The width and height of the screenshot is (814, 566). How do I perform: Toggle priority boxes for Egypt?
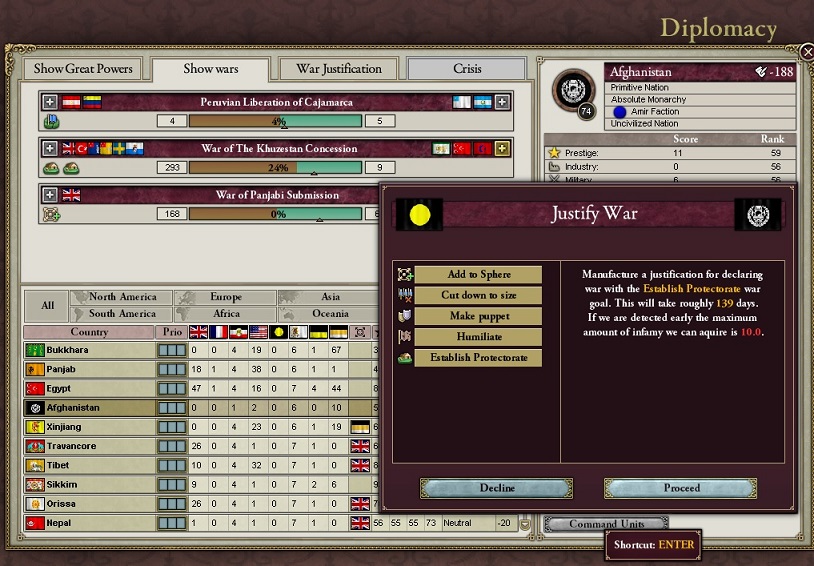pyautogui.click(x=171, y=389)
